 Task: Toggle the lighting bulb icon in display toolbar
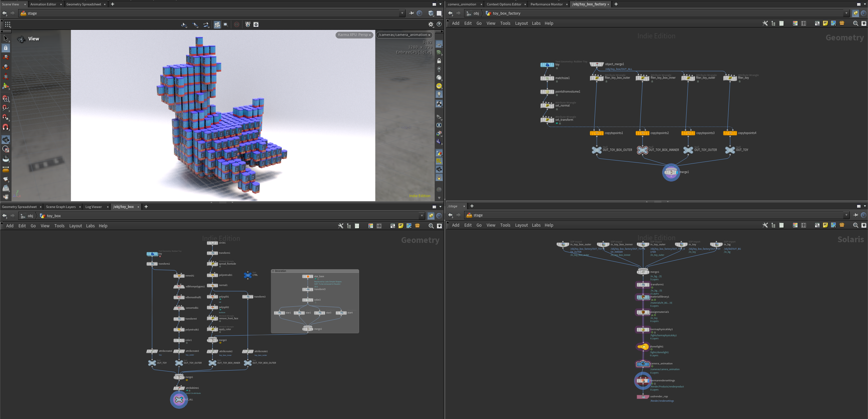click(x=439, y=94)
